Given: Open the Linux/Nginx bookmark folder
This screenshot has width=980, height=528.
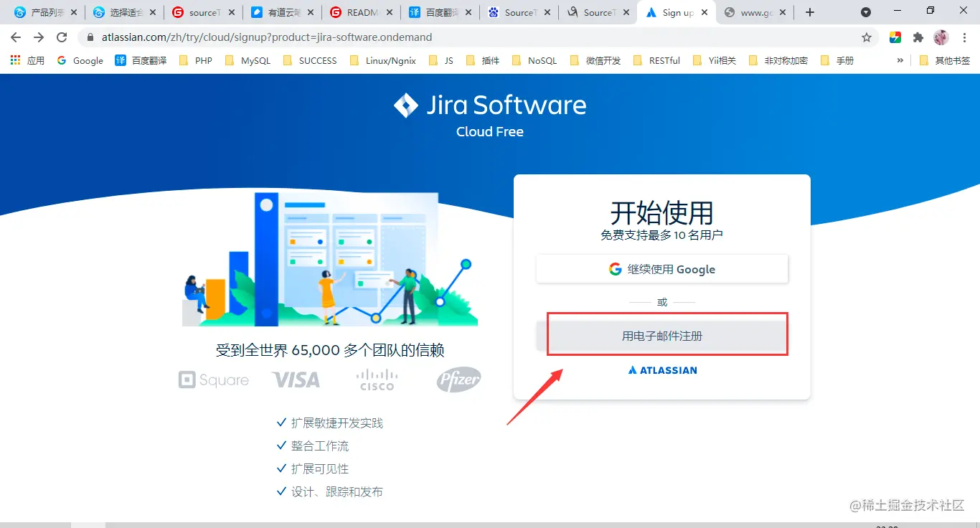Looking at the screenshot, I should [383, 61].
